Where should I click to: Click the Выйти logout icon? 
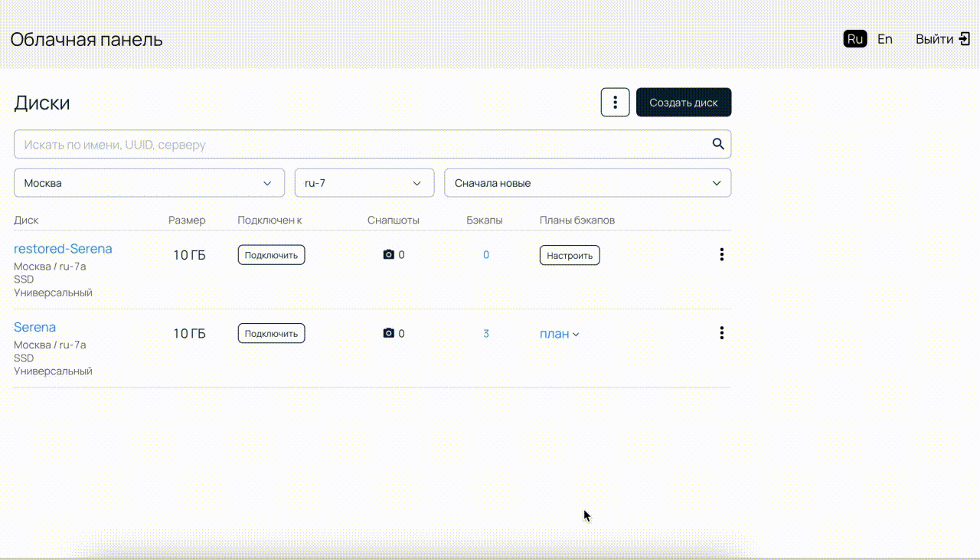point(965,39)
